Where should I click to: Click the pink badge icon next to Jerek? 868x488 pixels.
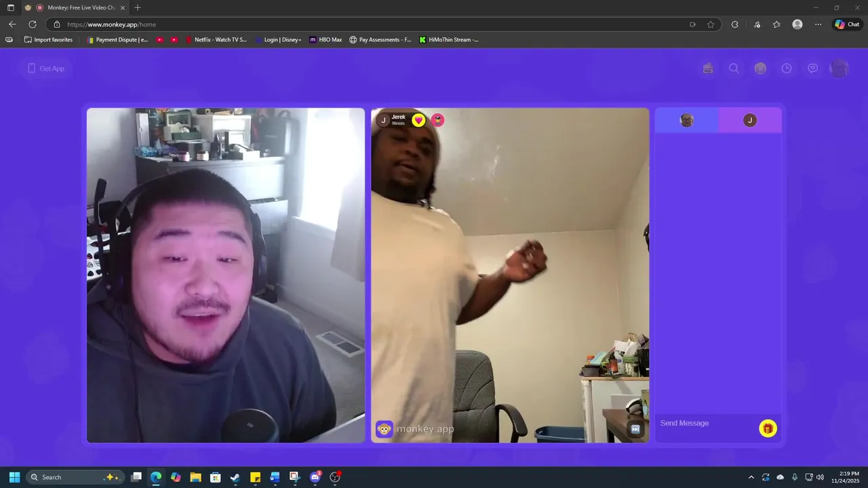(x=438, y=120)
